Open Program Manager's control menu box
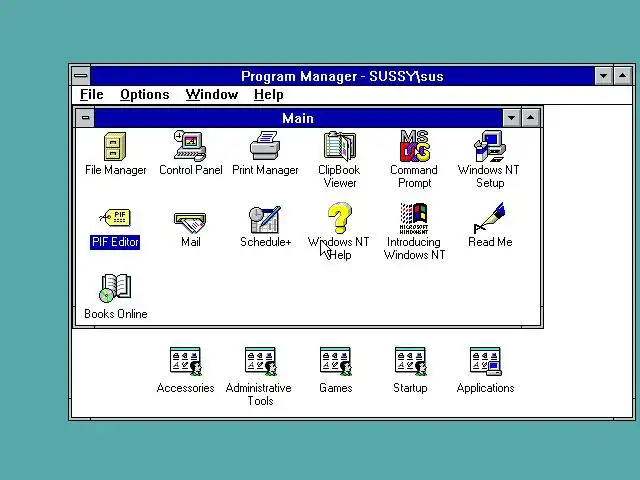The height and width of the screenshot is (480, 640). click(x=81, y=76)
